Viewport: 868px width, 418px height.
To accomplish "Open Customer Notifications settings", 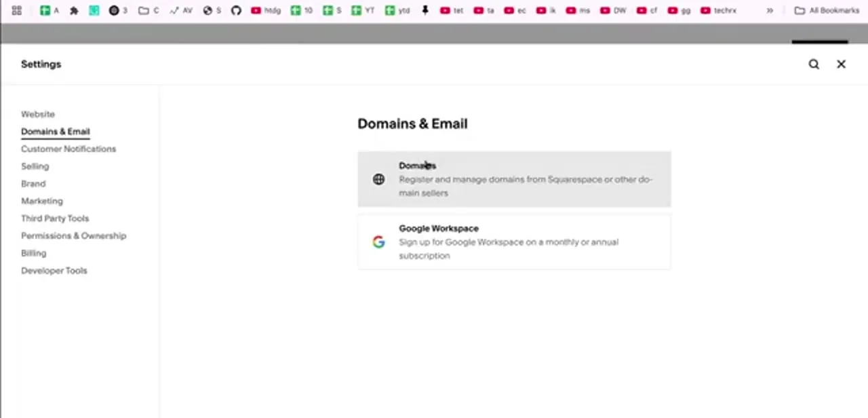I will tap(68, 149).
